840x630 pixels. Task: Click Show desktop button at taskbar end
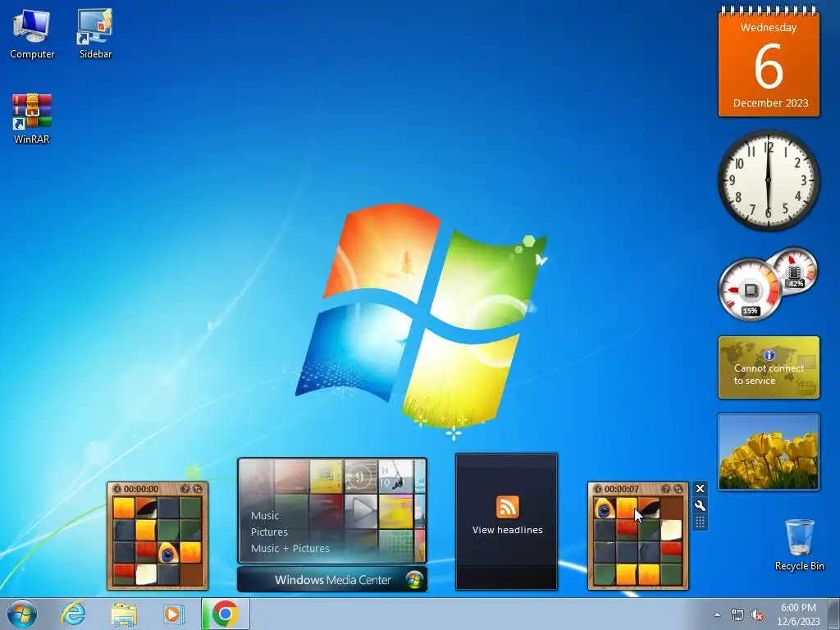pyautogui.click(x=834, y=614)
